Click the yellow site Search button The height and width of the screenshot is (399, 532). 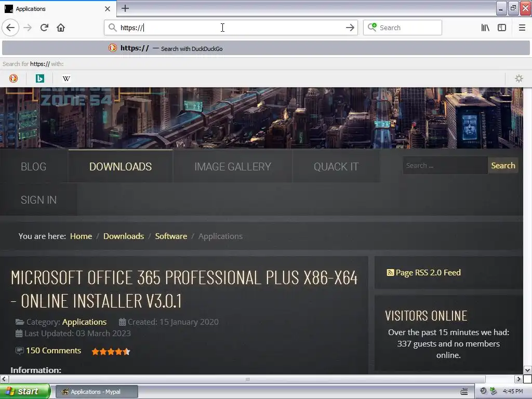pyautogui.click(x=503, y=166)
